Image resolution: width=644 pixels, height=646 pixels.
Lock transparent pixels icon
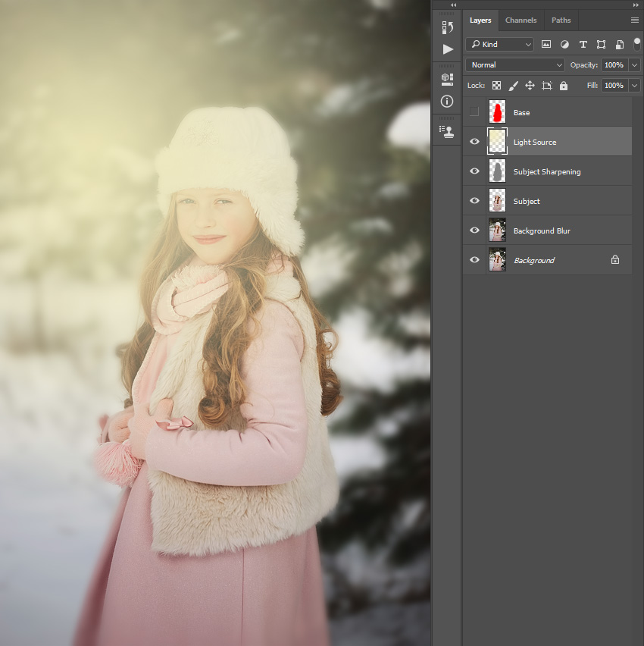point(497,85)
